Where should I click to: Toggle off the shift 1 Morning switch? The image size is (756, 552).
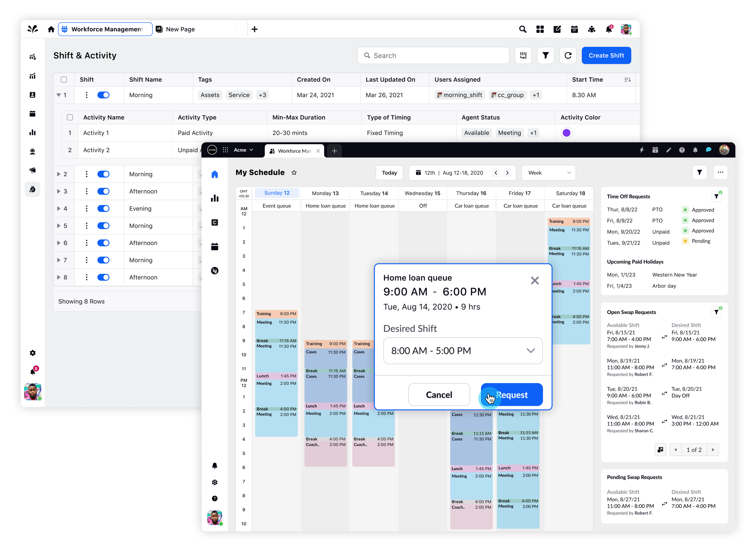pos(103,95)
